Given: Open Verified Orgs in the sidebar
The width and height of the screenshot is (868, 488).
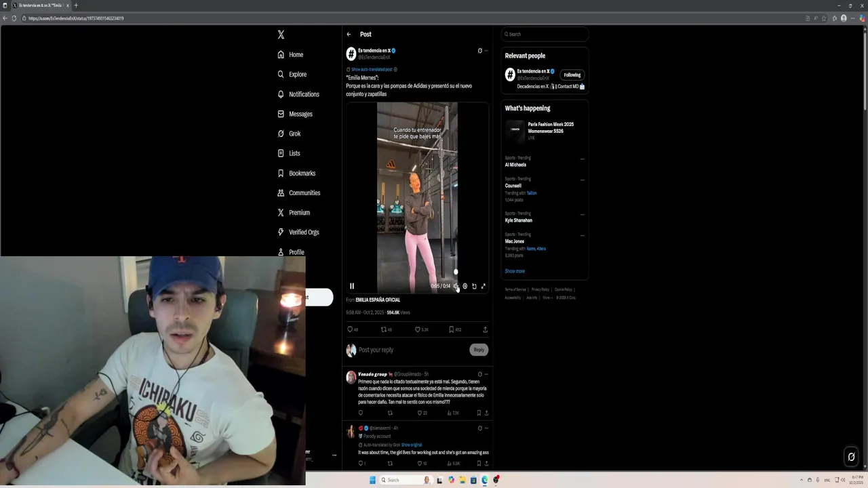Looking at the screenshot, I should click(x=298, y=232).
